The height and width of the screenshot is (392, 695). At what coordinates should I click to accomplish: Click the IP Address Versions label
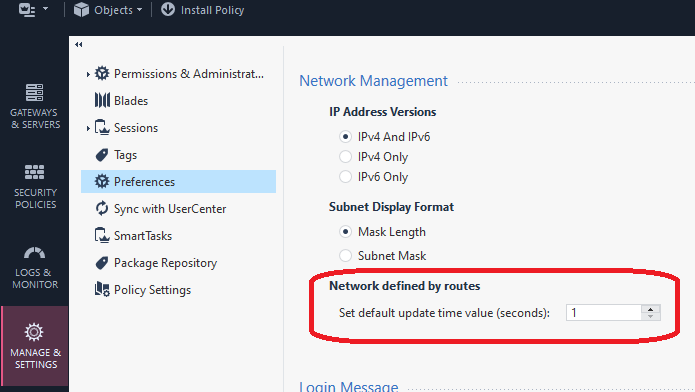click(x=383, y=112)
